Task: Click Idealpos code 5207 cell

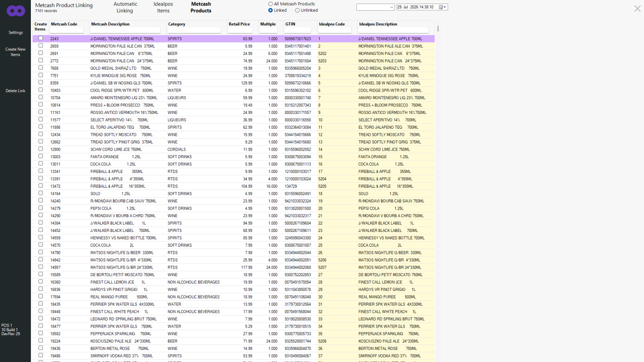Action: coord(322,267)
